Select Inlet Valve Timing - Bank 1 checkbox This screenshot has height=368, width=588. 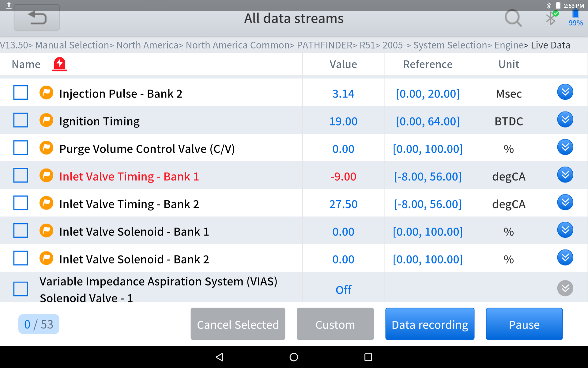click(21, 175)
